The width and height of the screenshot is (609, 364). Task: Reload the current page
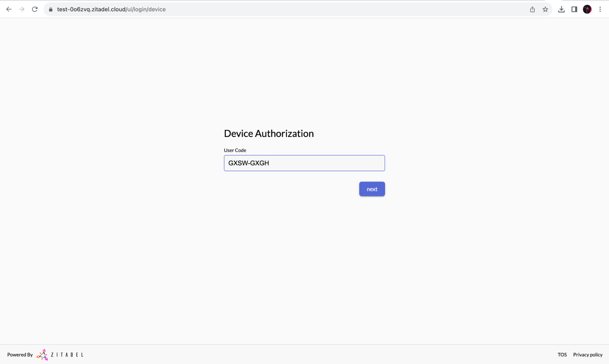pyautogui.click(x=35, y=9)
